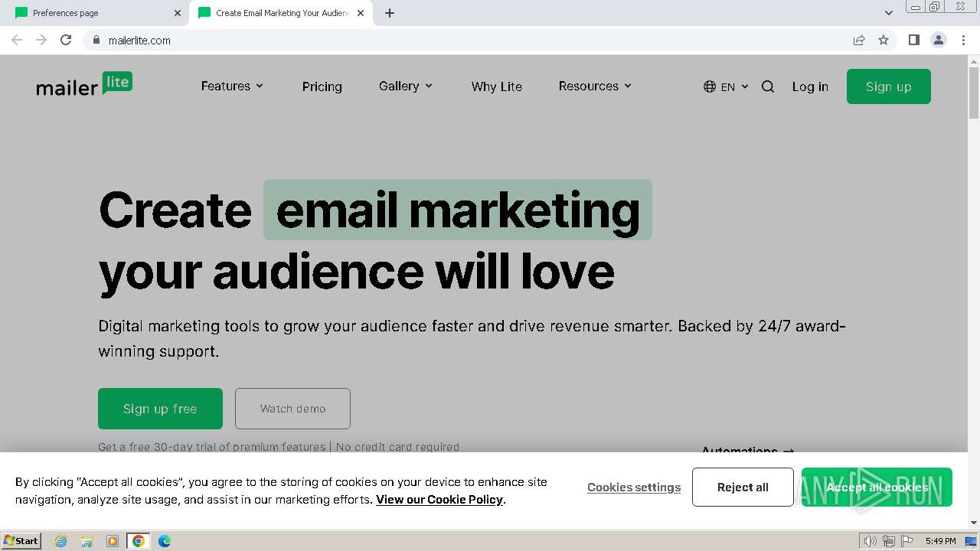980x551 pixels.
Task: Select the Create Email Marketing tab
Action: pos(279,13)
